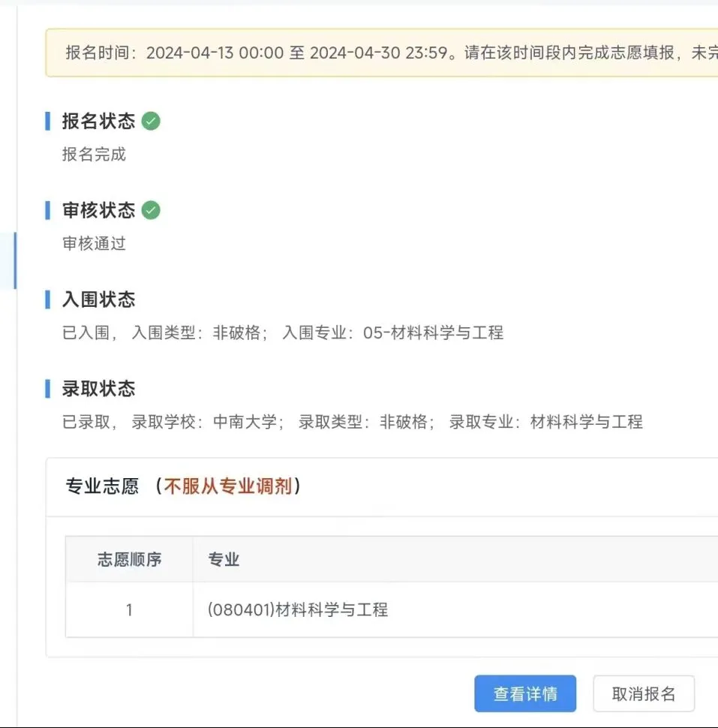
Task: Click the 不服从专业调剂 red label
Action: pos(228,486)
